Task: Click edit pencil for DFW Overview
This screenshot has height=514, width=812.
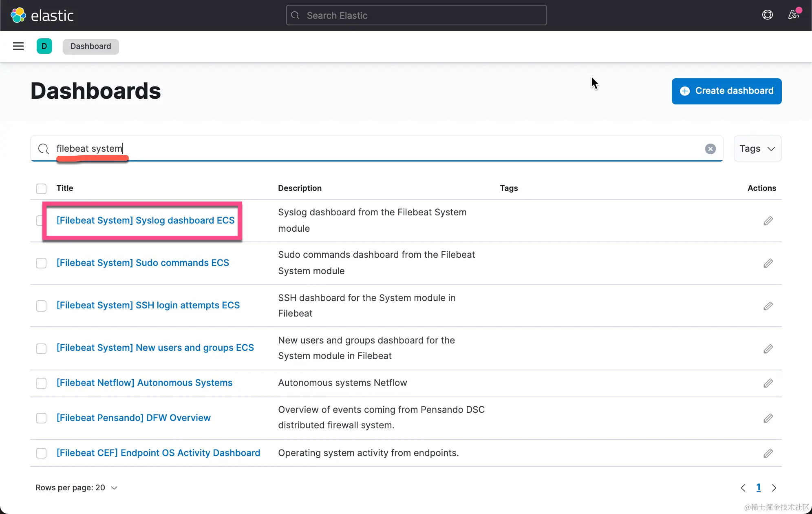Action: point(768,418)
